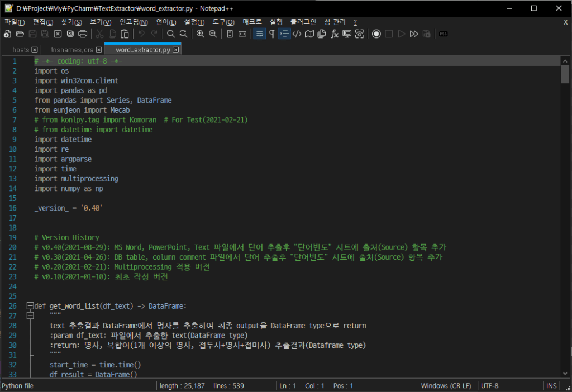Open the Document Map panel
Screen dimensions: 572x392
[x=308, y=34]
